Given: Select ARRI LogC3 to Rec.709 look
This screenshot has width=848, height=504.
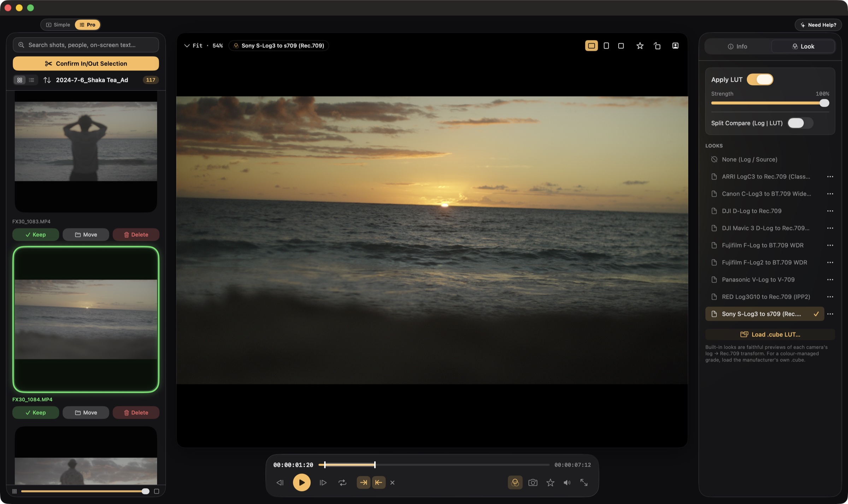Looking at the screenshot, I should pos(764,177).
